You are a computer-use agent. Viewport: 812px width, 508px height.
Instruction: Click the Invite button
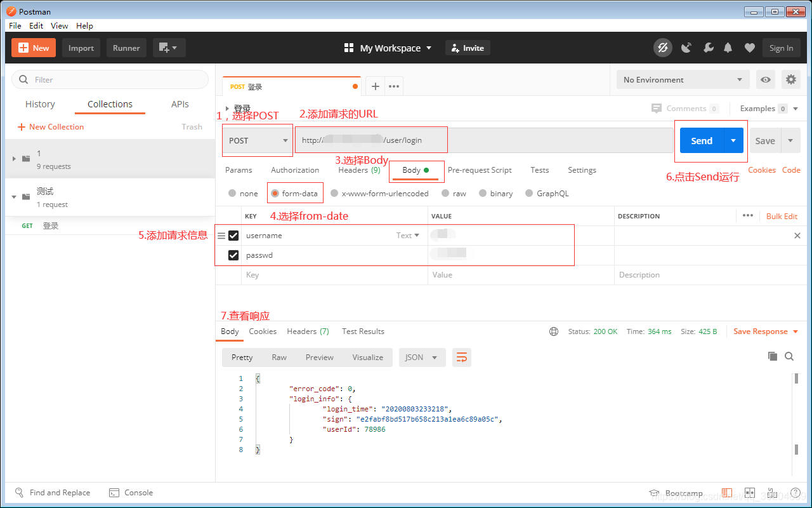click(x=468, y=48)
